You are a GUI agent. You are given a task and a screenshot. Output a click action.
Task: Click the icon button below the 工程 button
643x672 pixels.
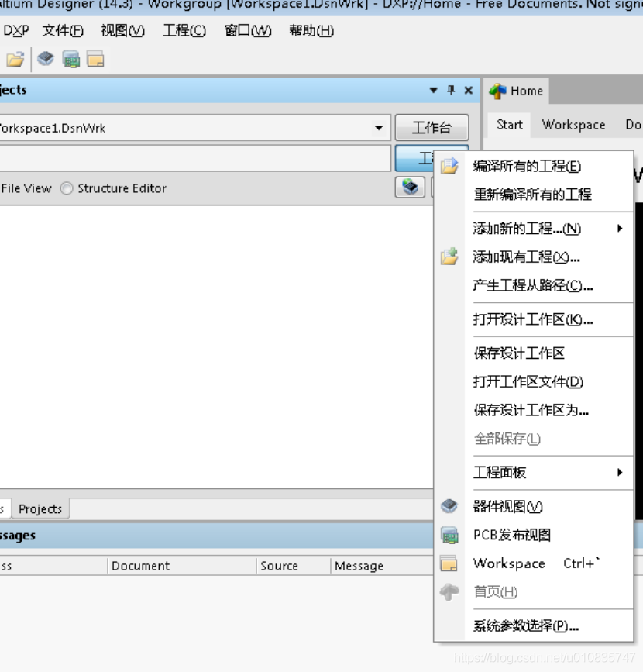[x=410, y=188]
